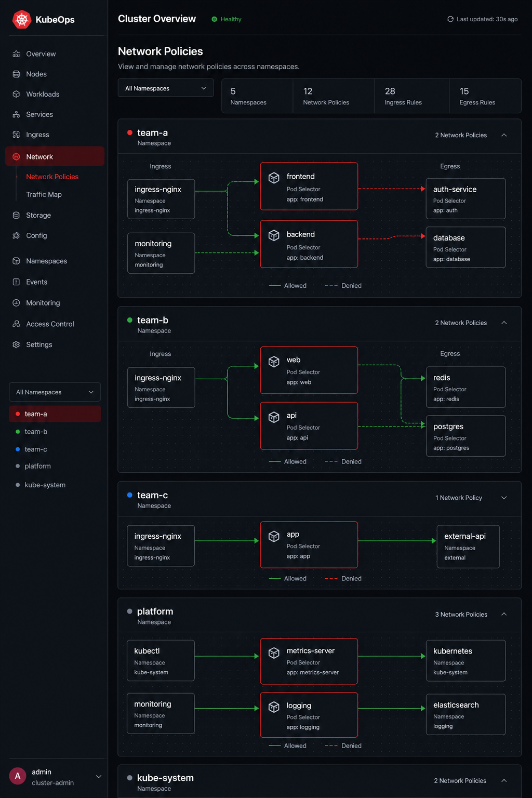Screen dimensions: 532x798
Task: Select kube-system in sidebar namespace list
Action: coord(55,485)
